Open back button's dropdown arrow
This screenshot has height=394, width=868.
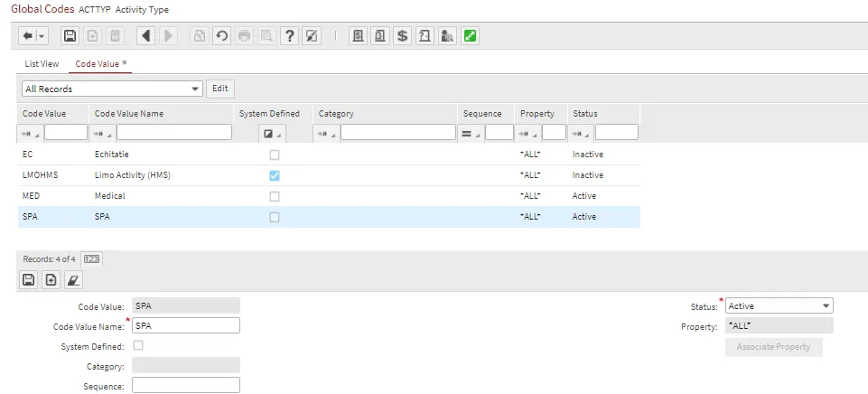[42, 36]
